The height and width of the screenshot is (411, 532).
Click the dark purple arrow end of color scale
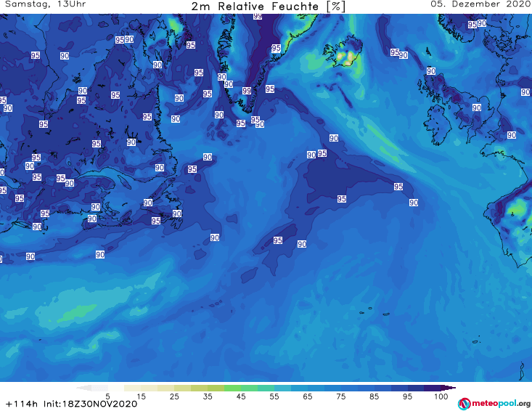[449, 388]
